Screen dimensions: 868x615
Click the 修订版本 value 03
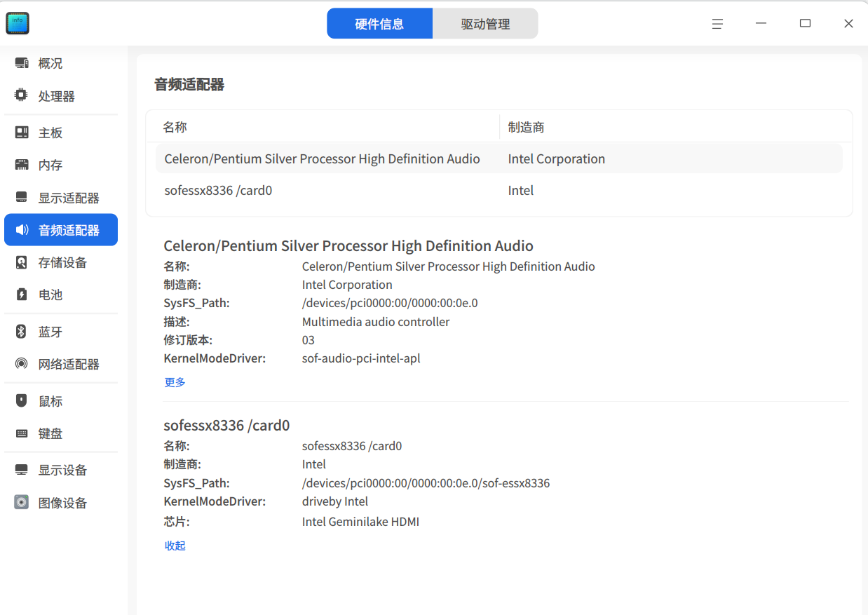(x=308, y=340)
